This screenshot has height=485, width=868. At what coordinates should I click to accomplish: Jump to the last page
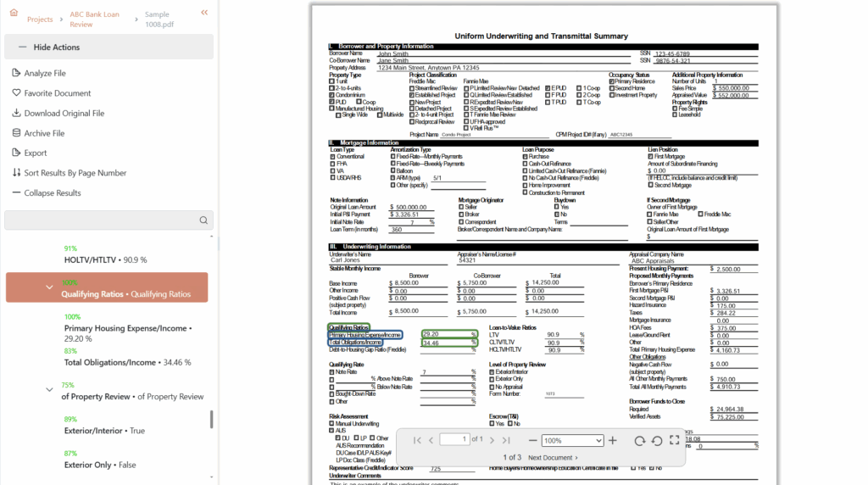tap(506, 440)
